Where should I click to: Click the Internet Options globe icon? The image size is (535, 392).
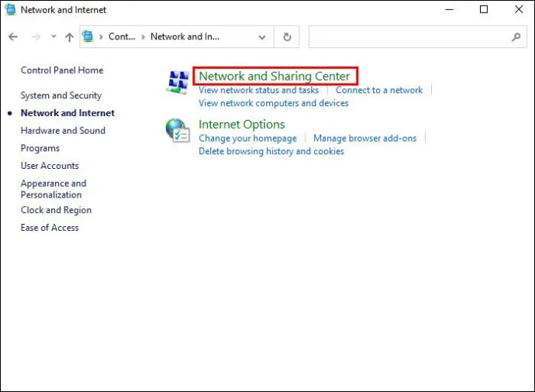tap(178, 130)
